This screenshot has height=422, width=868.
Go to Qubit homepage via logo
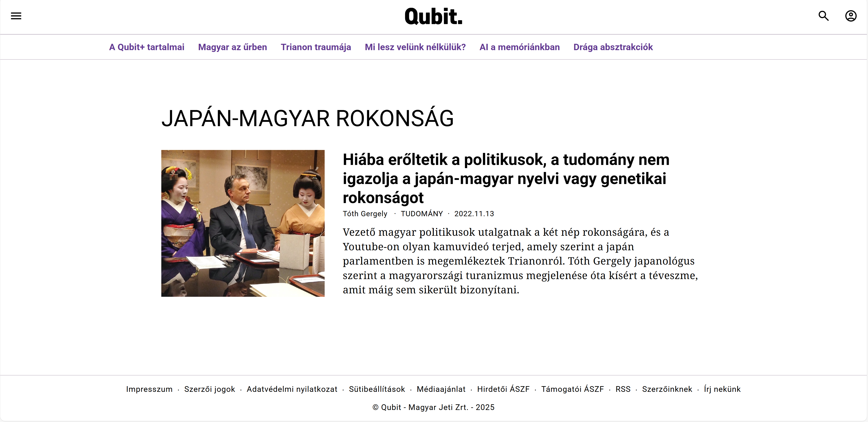(x=433, y=17)
